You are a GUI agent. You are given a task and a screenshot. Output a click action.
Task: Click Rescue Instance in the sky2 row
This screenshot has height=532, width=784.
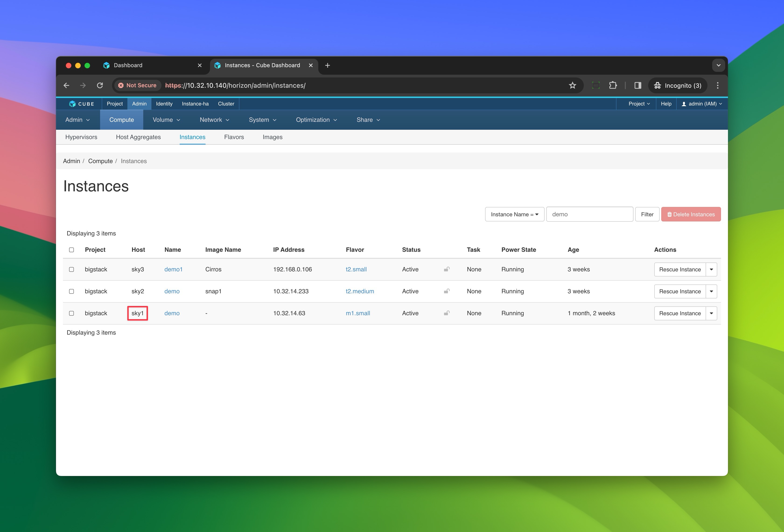pyautogui.click(x=680, y=291)
